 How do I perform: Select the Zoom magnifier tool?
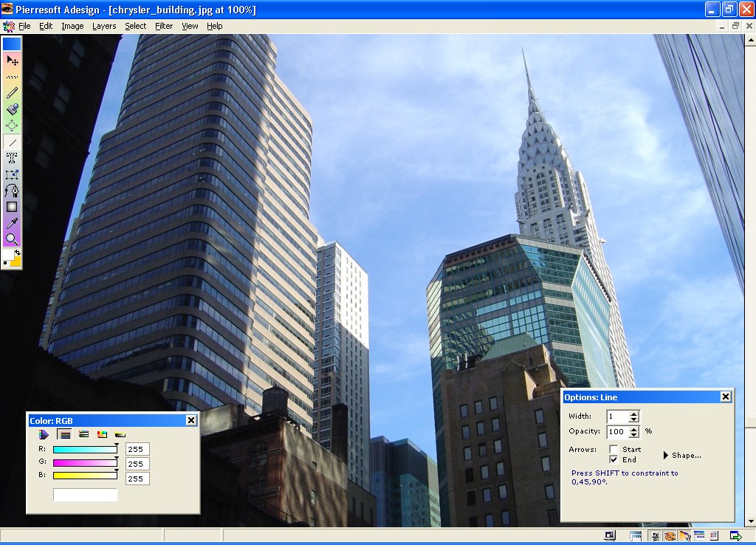[x=12, y=239]
